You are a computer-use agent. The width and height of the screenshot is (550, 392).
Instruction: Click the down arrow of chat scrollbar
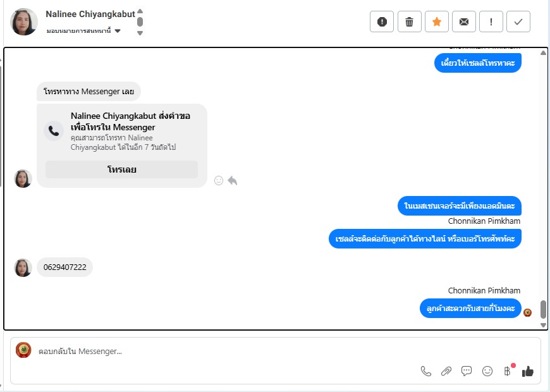[x=543, y=326]
